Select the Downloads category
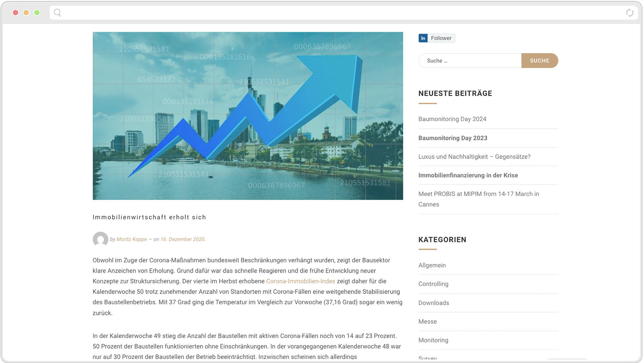 (433, 303)
